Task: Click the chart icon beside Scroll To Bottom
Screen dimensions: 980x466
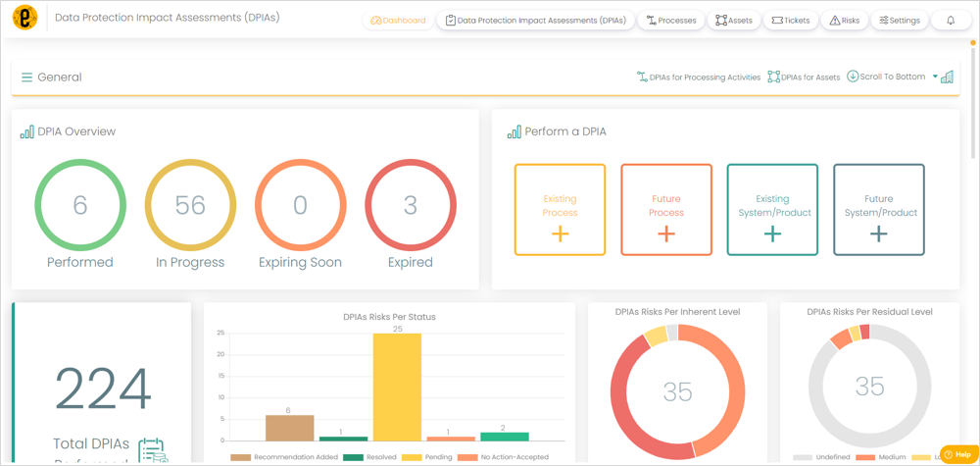Action: 947,77
